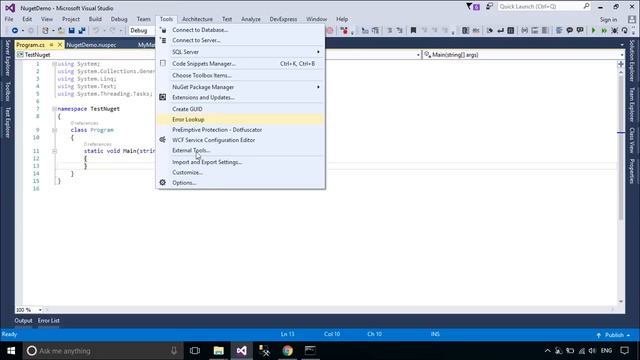Click the Connect to Server icon
The width and height of the screenshot is (640, 360).
(162, 40)
